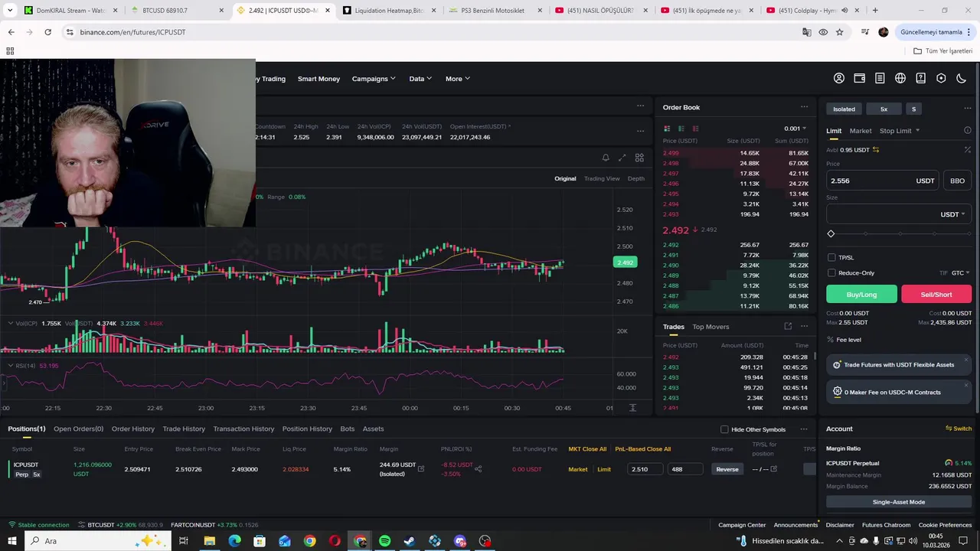Click the Fee level percent icon
This screenshot has width=980, height=551.
pyautogui.click(x=831, y=340)
